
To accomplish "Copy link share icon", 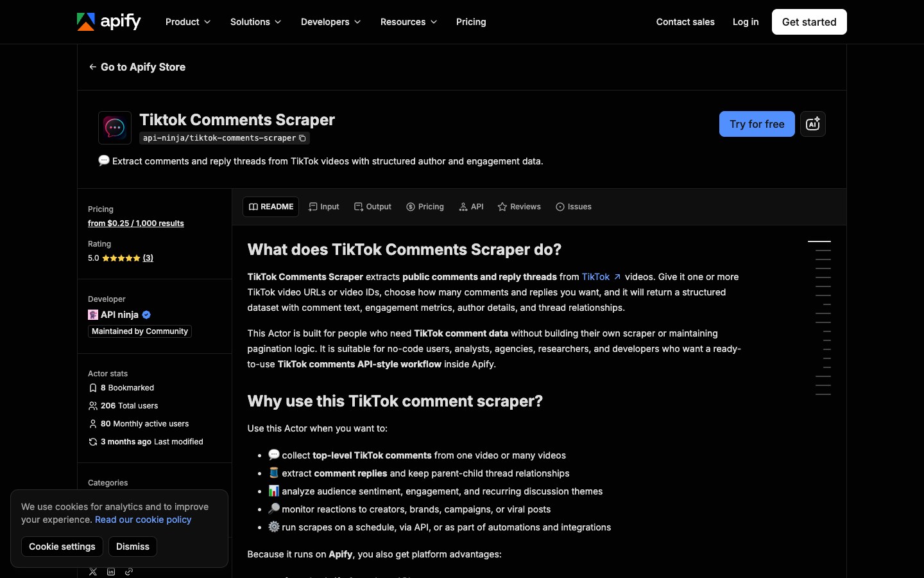I will point(129,572).
